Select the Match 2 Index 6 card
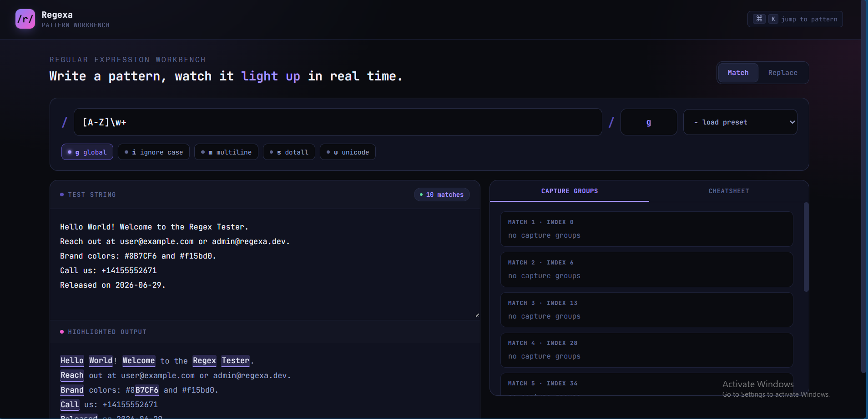This screenshot has height=419, width=868. [646, 269]
